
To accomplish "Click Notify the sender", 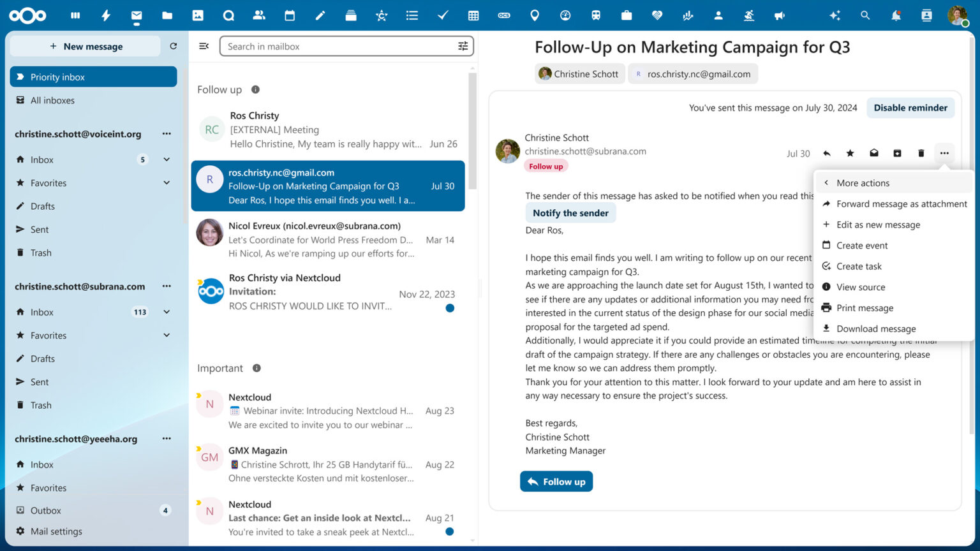I will [x=570, y=212].
